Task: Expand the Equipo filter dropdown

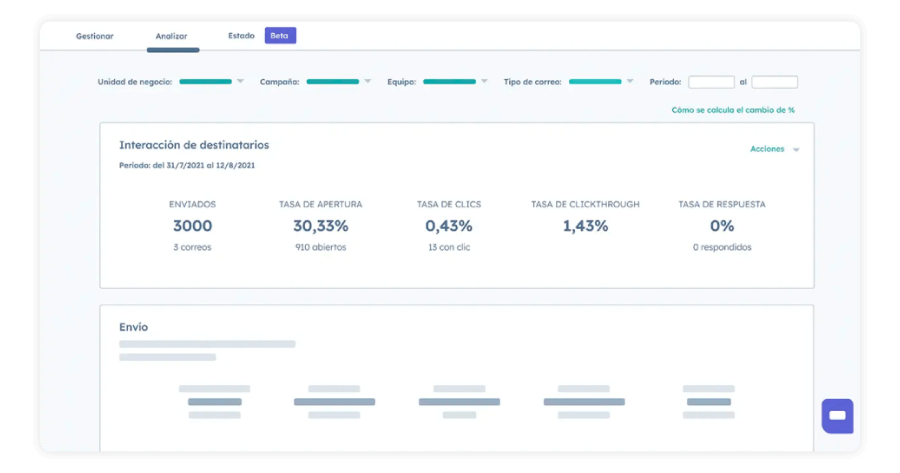Action: (x=455, y=82)
